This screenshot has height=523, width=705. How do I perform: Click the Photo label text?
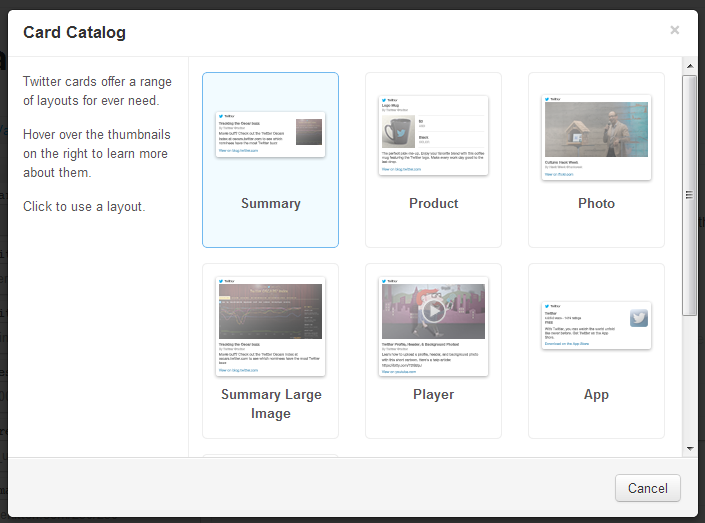[596, 203]
